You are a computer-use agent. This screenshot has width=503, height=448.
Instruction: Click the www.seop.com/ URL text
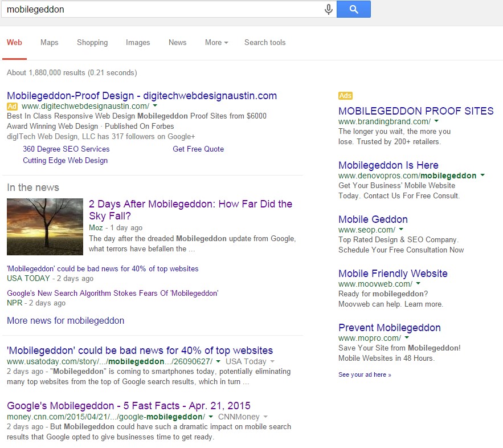367,230
